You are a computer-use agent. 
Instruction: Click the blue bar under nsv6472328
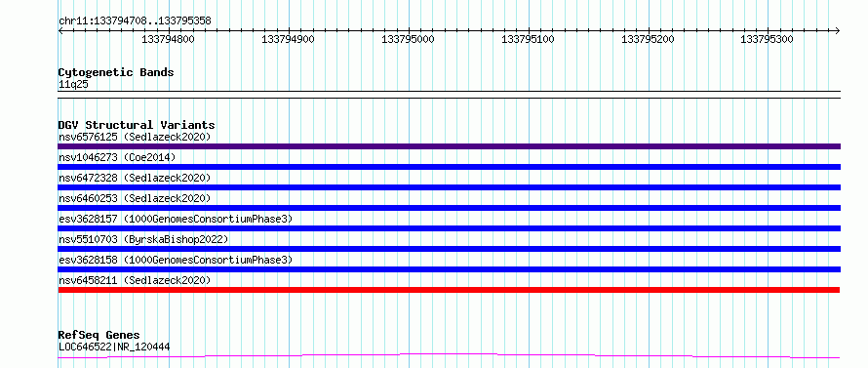(449, 187)
